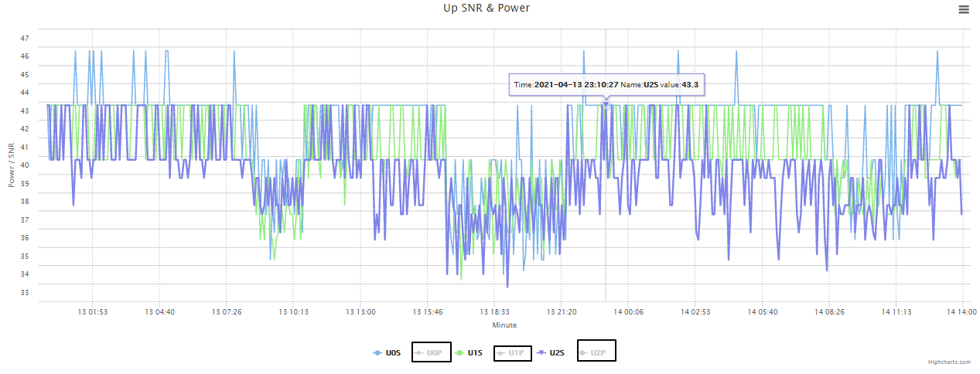Hide the U0S series via its legend label
This screenshot has height=374, width=980.
(x=393, y=353)
